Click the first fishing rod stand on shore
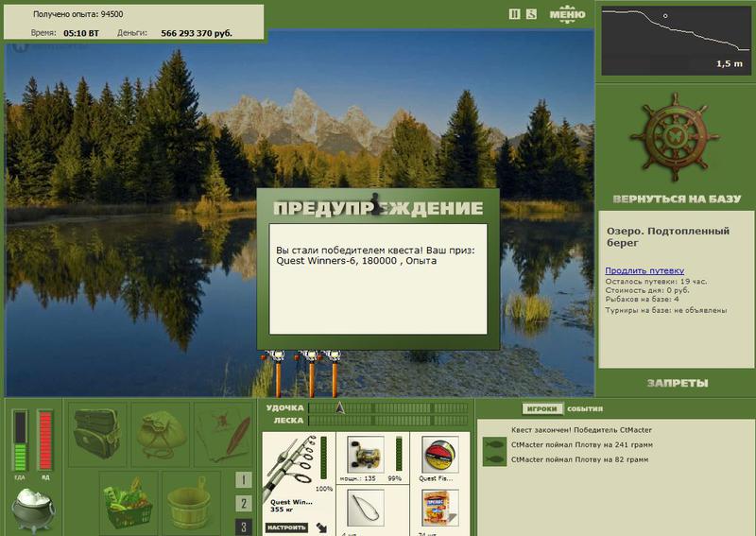 277,372
